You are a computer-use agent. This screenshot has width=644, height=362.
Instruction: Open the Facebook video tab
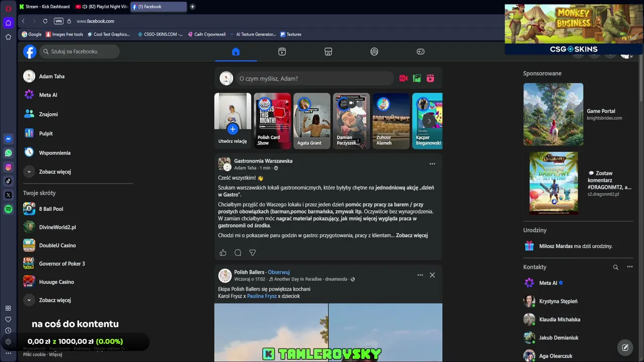coord(282,51)
